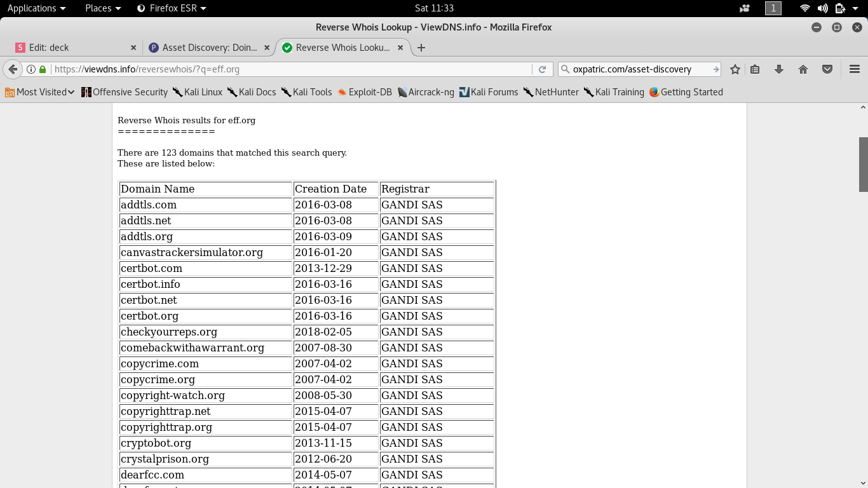Open the Kali Docs bookmark
Image resolution: width=868 pixels, height=488 pixels.
(x=252, y=92)
